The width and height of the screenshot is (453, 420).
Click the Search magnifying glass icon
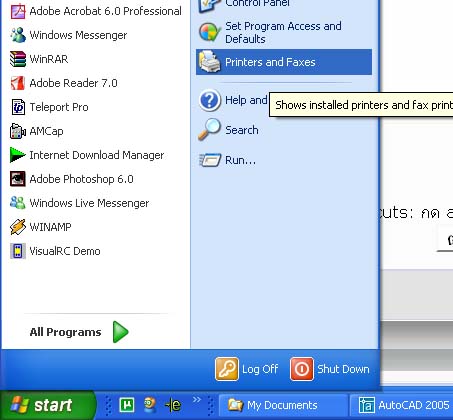click(x=210, y=129)
